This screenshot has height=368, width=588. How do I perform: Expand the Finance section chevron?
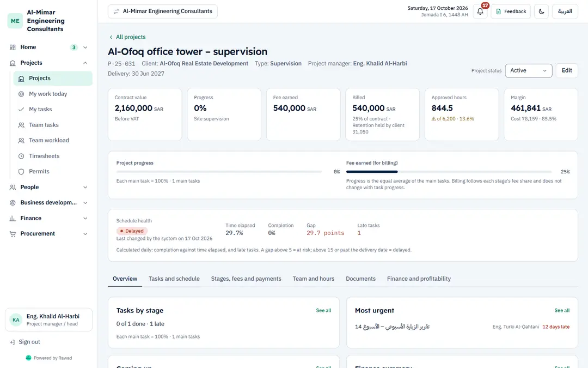[85, 218]
